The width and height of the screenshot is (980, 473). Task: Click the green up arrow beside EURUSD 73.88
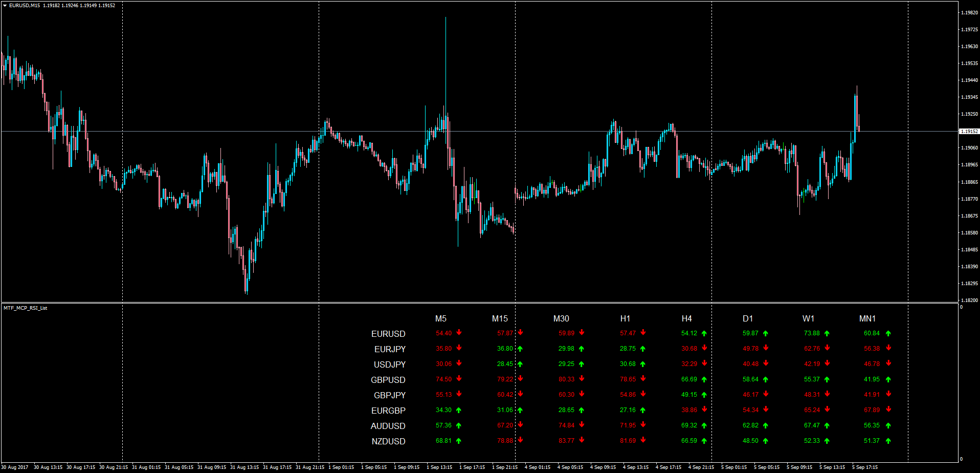(827, 333)
